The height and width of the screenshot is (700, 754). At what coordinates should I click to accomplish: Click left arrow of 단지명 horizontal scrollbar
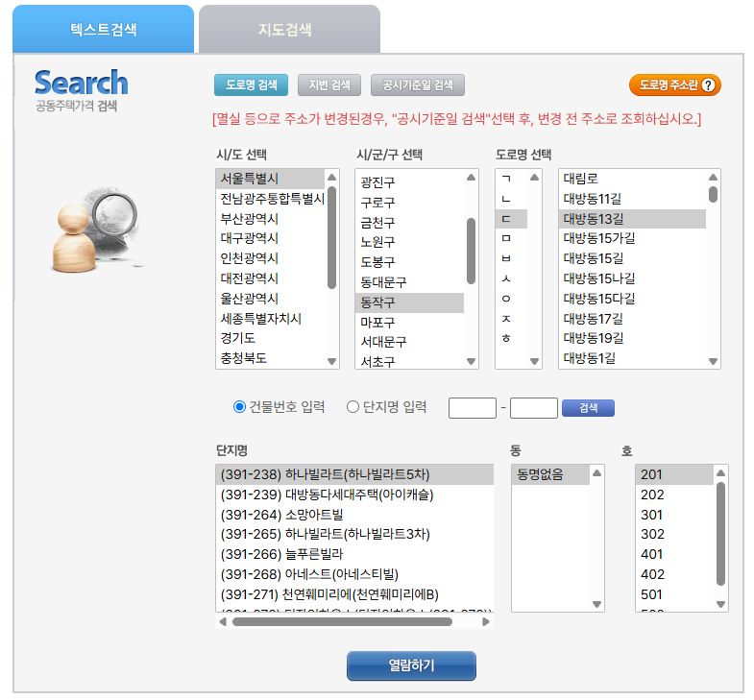(223, 621)
